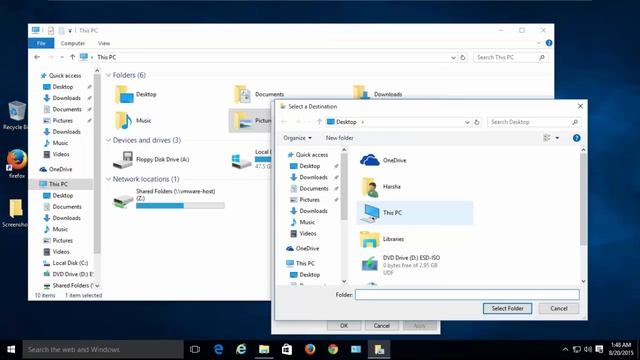
Task: Select Videos in the dialog navigation pane
Action: (x=303, y=233)
